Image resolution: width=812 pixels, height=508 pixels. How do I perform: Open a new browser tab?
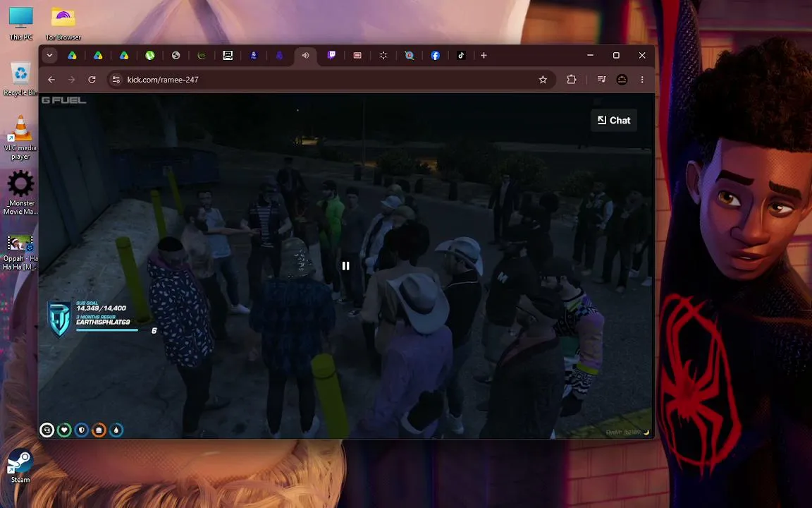(x=484, y=55)
